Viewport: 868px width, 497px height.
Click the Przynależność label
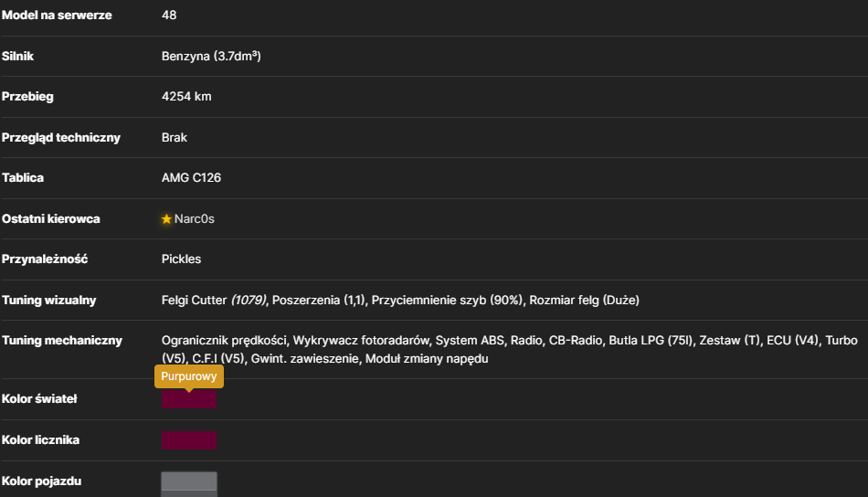tap(45, 259)
